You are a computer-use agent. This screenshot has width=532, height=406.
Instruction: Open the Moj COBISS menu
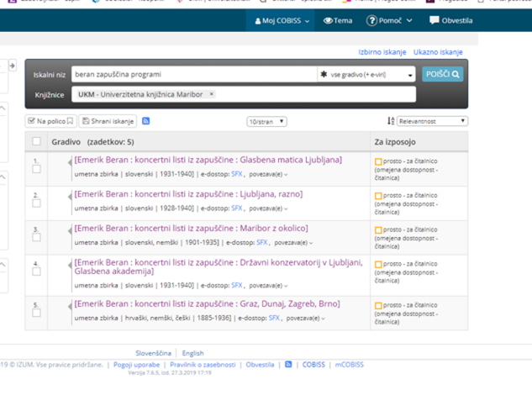click(x=282, y=20)
